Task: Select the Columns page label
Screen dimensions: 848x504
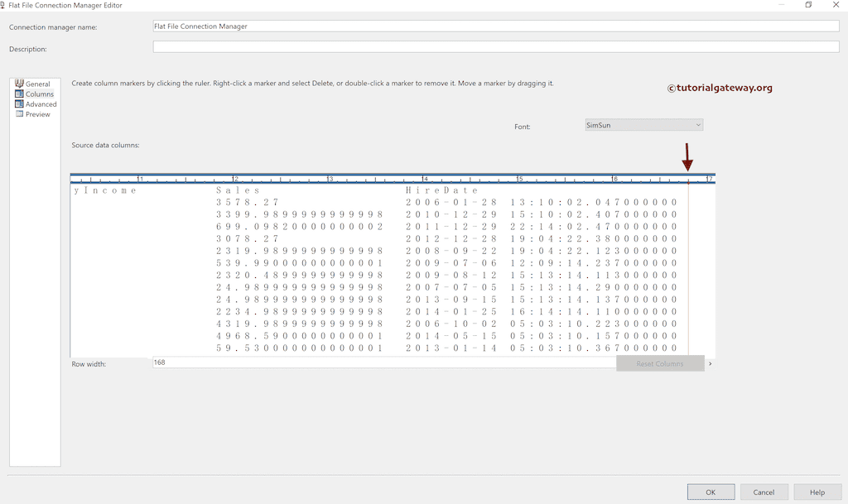Action: 40,94
